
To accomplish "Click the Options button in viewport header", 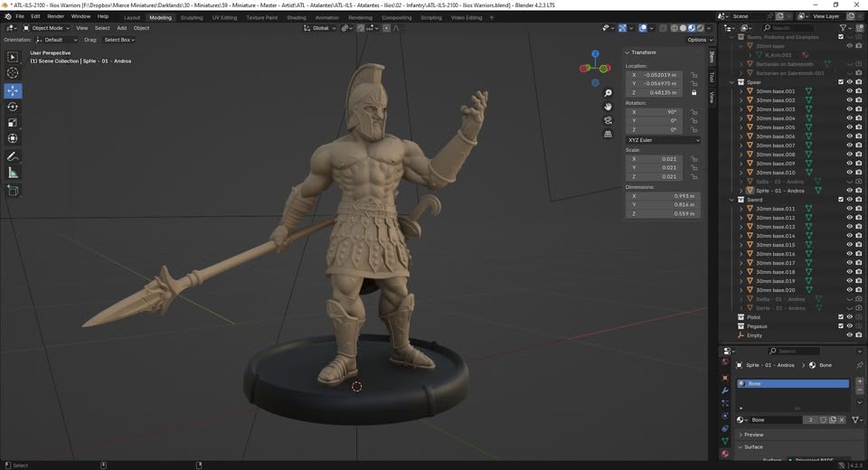I will coord(698,40).
